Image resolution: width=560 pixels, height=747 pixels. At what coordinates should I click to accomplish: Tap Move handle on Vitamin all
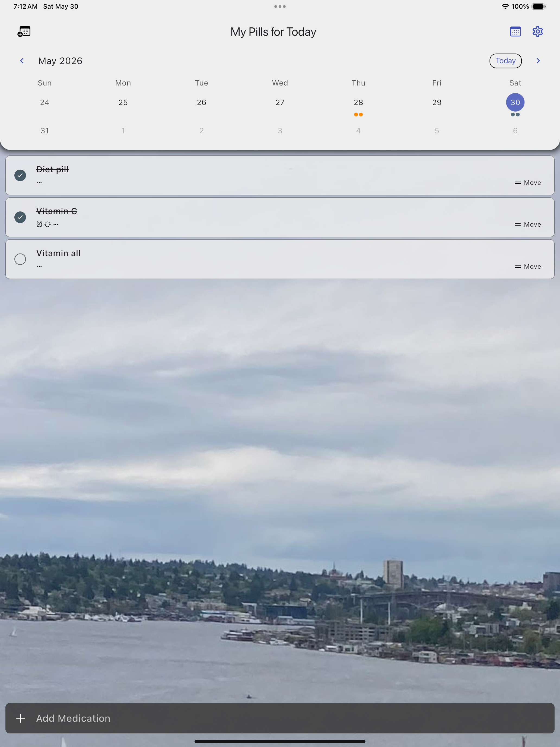click(528, 267)
